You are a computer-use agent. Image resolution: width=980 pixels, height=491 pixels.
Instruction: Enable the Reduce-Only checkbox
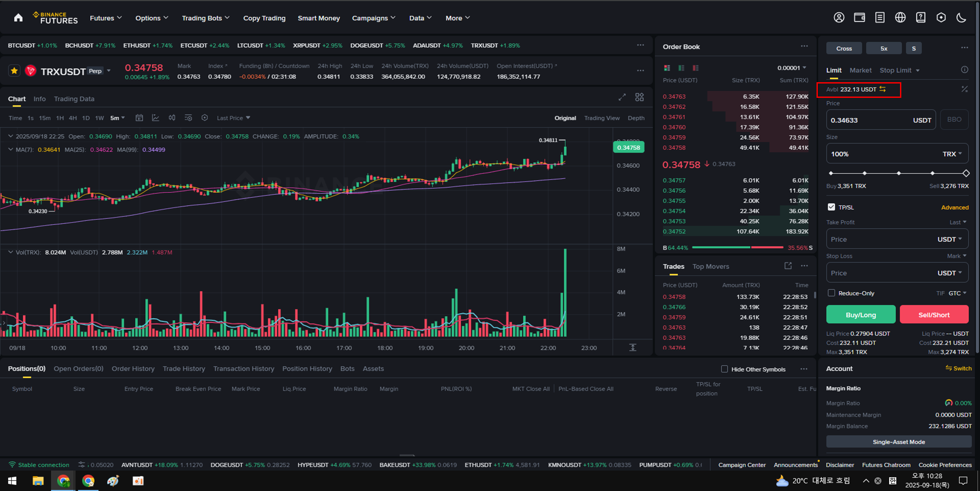[x=831, y=293]
